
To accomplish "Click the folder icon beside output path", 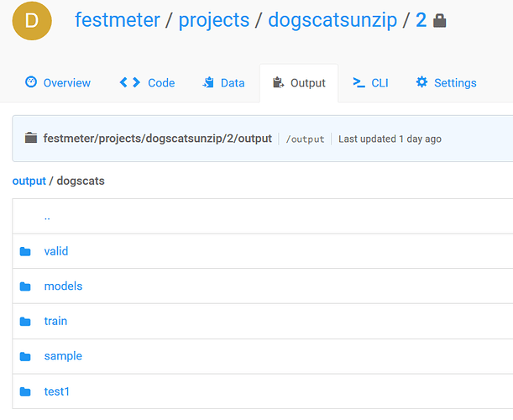I will (31, 139).
